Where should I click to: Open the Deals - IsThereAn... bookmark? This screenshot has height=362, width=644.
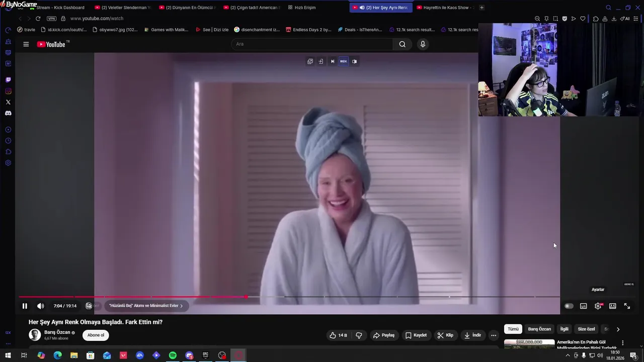[x=360, y=30]
